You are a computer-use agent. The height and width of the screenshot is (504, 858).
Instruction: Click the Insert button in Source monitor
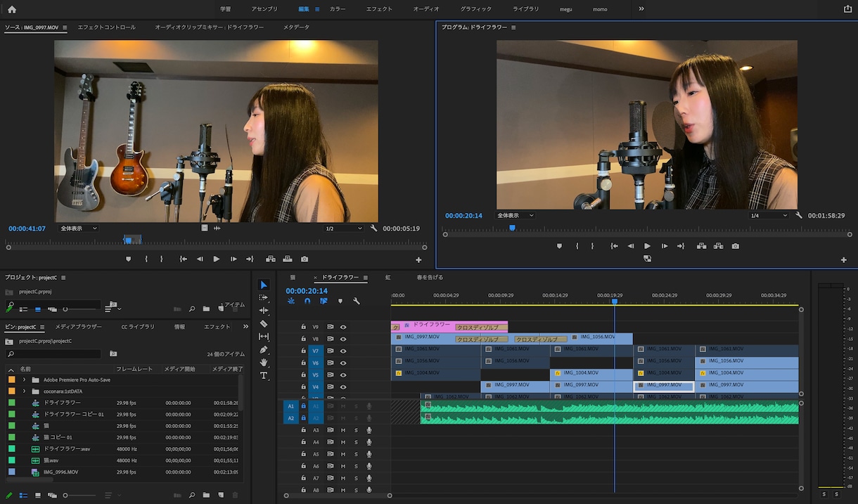(271, 259)
